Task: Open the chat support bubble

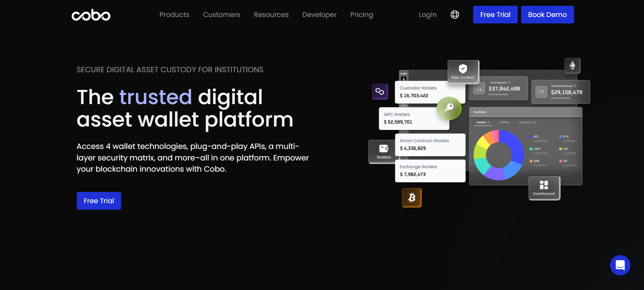Action: coord(620,265)
